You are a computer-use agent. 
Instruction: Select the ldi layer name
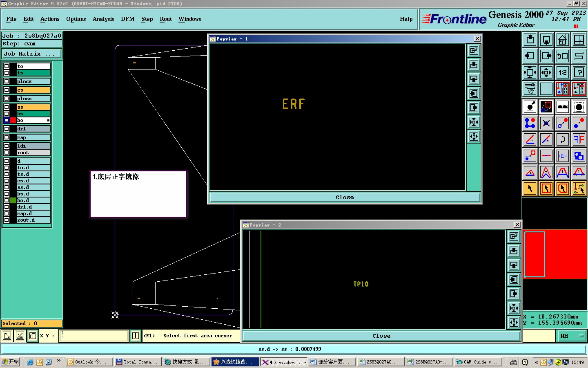(33, 146)
